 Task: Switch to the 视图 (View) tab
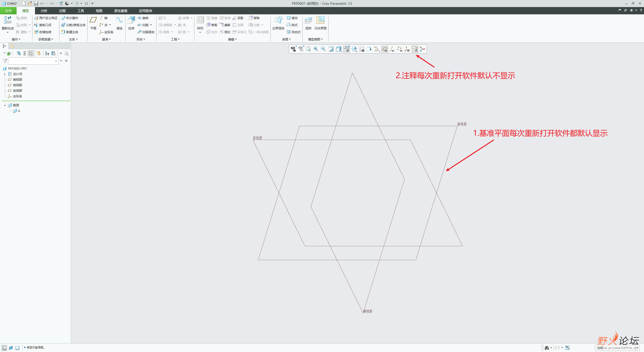(99, 11)
